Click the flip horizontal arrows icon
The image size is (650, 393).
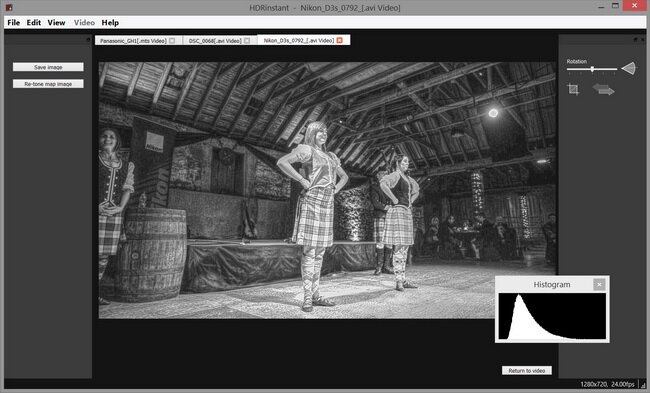point(603,89)
